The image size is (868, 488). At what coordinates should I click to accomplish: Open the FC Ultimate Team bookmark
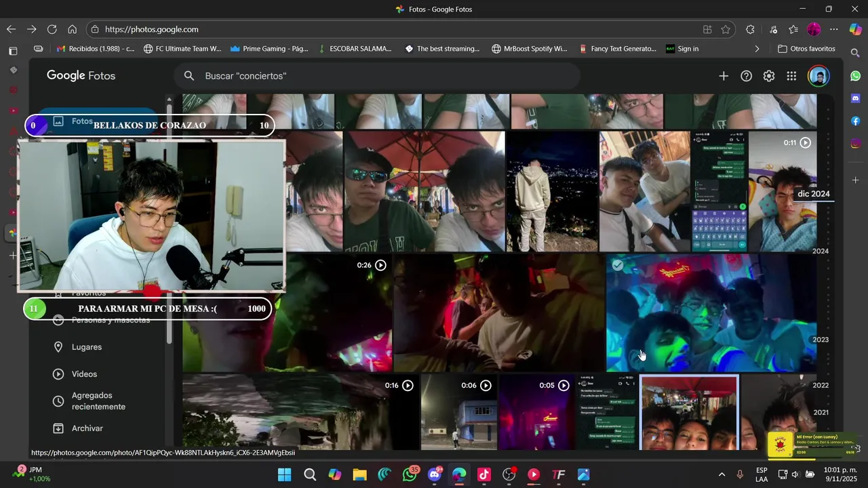182,49
